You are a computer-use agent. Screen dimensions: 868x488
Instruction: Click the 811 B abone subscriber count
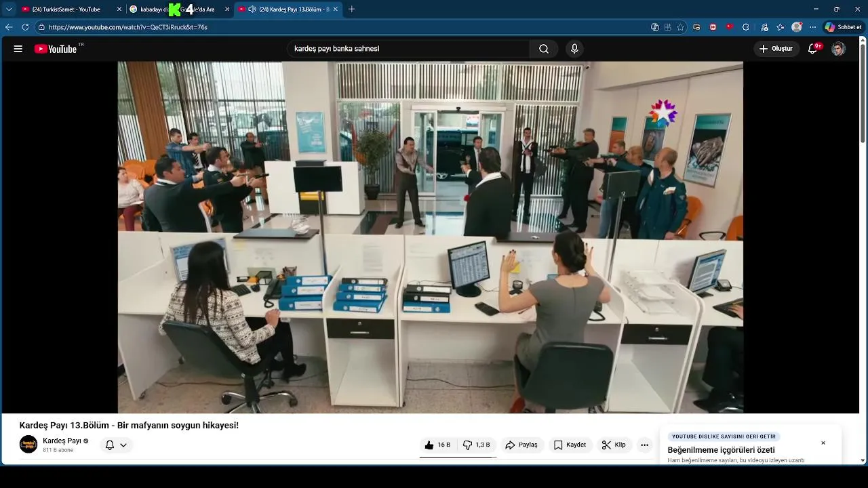point(58,450)
